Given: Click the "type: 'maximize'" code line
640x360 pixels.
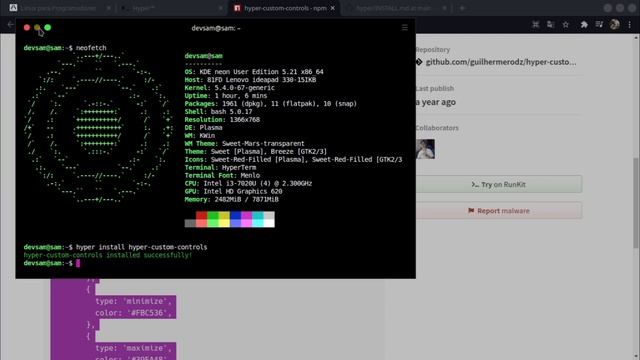Looking at the screenshot, I should (x=133, y=348).
